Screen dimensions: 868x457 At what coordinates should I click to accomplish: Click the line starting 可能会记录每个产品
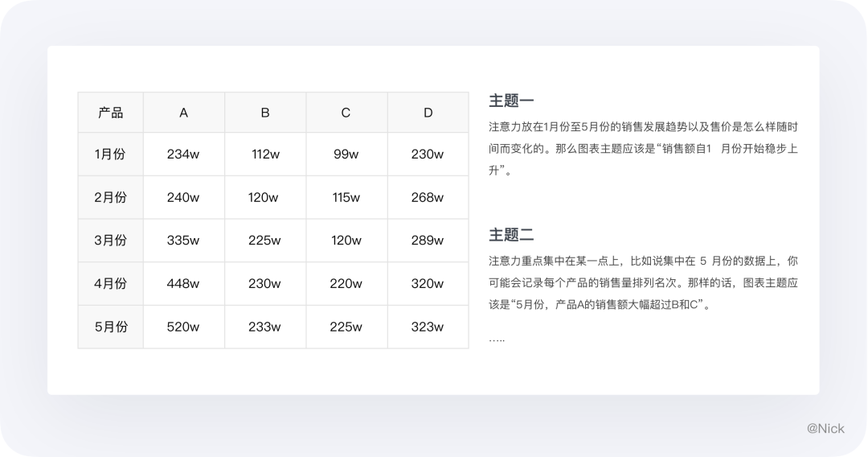(643, 282)
